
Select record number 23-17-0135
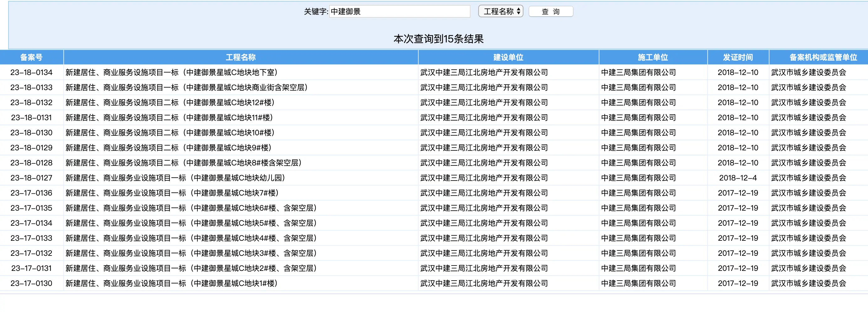[31, 208]
